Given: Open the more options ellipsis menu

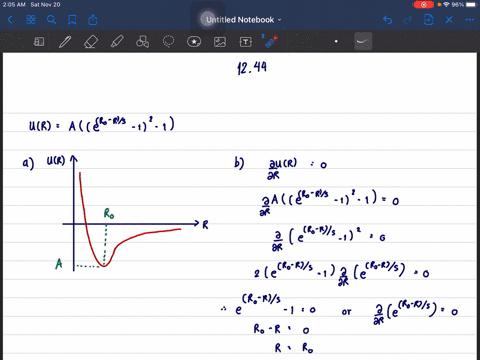Looking at the screenshot, I should (x=470, y=20).
